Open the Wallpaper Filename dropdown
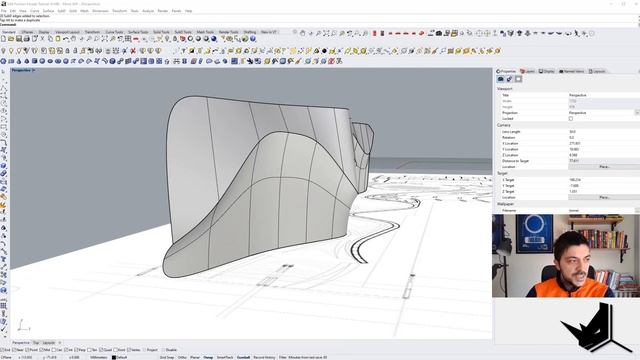The image size is (640, 360). 638,210
